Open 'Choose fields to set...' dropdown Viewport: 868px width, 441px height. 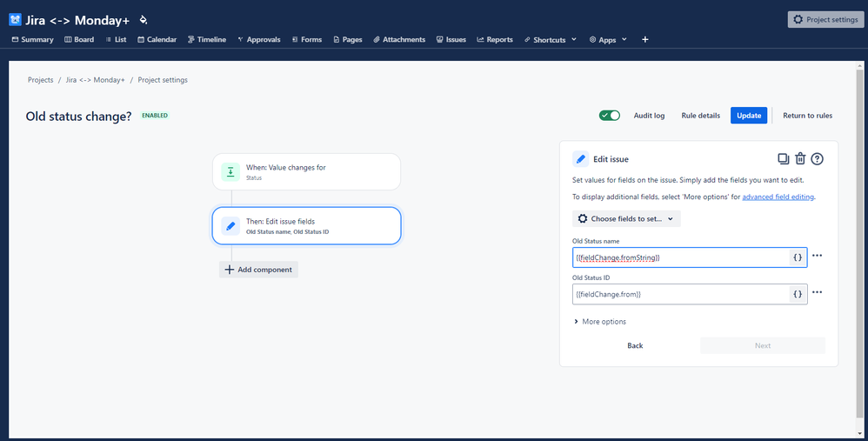[626, 218]
